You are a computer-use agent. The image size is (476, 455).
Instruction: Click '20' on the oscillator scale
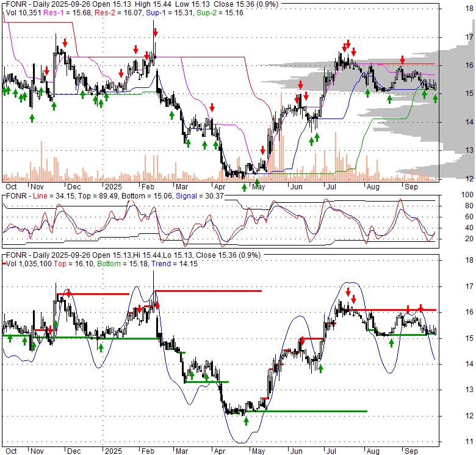[x=469, y=239]
